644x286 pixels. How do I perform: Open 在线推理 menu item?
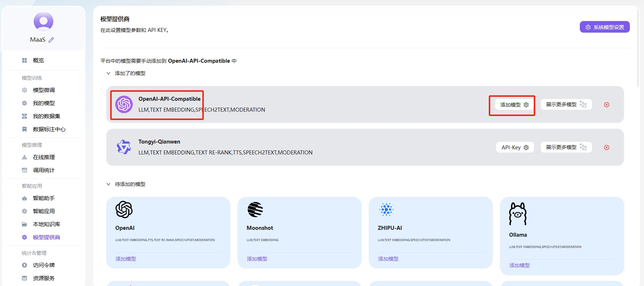pyautogui.click(x=44, y=157)
